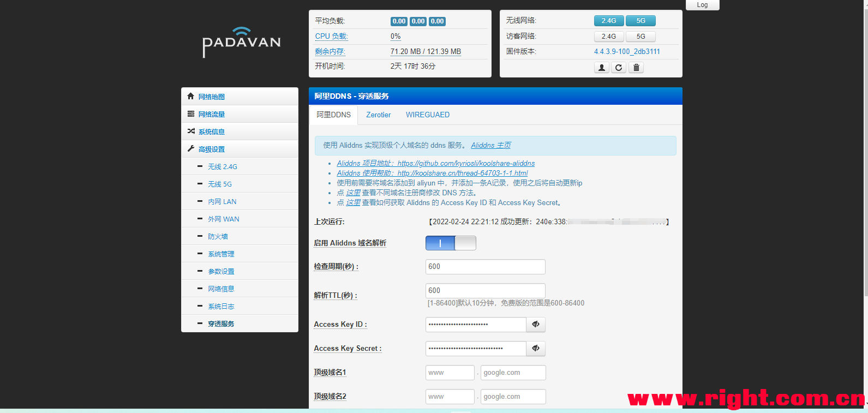
Task: Reveal the Access Key ID with eye icon
Action: (x=536, y=325)
